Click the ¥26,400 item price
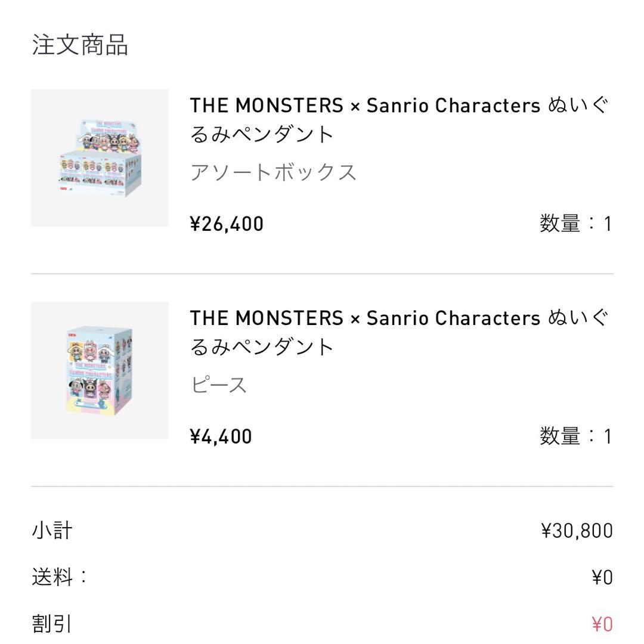This screenshot has height=644, width=644. pos(227,224)
